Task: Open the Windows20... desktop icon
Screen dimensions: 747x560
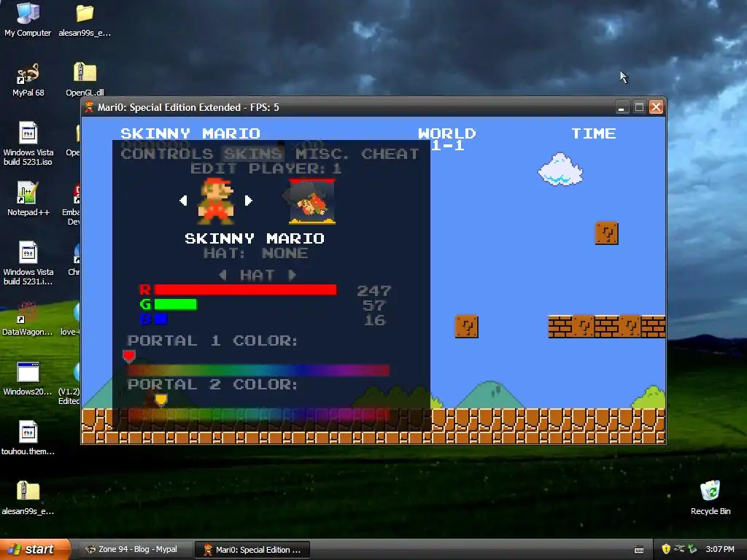Action: point(28,378)
